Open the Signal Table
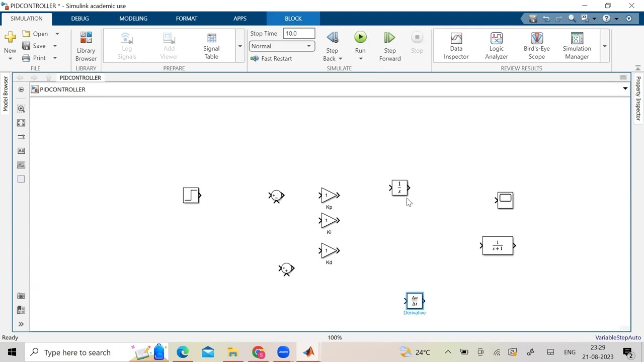 [211, 46]
